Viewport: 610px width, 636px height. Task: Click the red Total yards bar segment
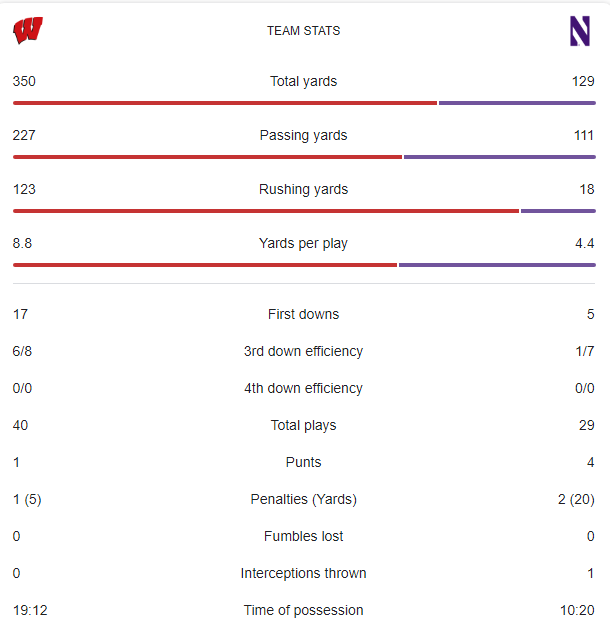[x=224, y=102]
